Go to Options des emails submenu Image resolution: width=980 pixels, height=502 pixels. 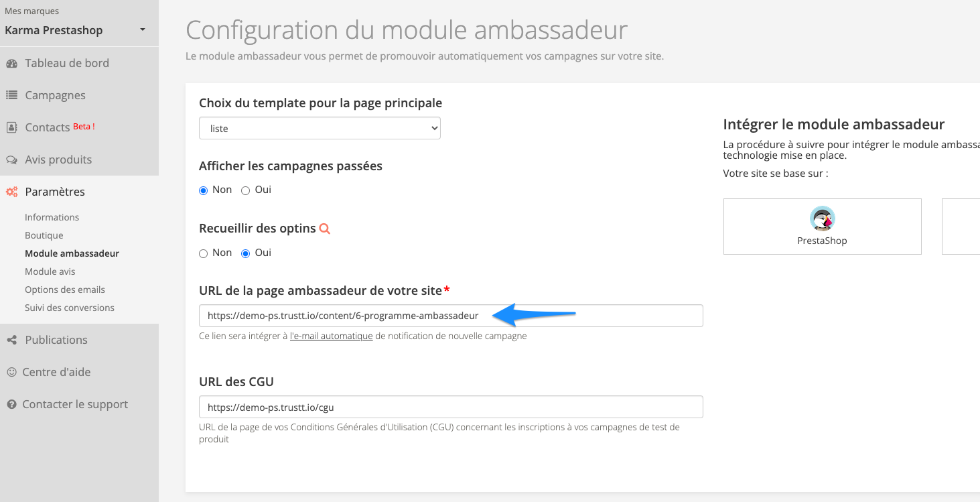[x=65, y=290]
